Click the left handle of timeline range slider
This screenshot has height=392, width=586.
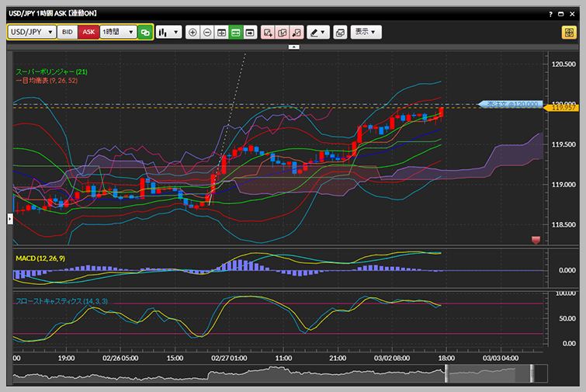click(x=446, y=373)
